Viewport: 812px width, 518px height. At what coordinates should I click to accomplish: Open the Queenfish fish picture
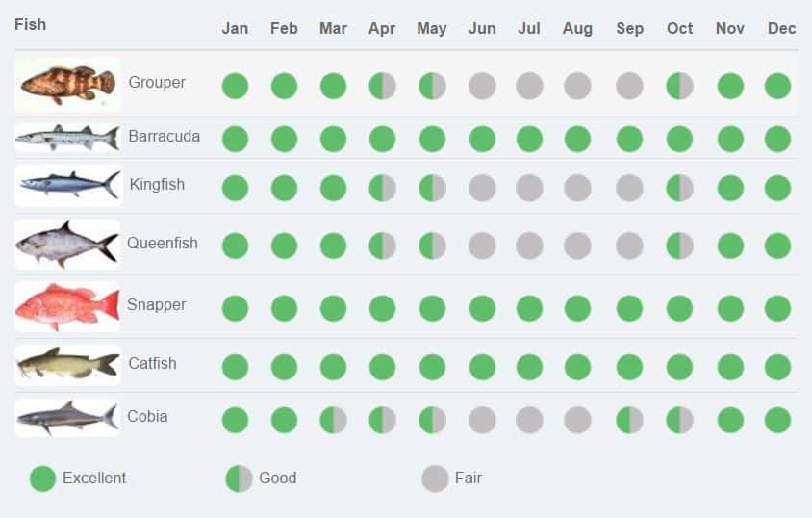[x=67, y=245]
